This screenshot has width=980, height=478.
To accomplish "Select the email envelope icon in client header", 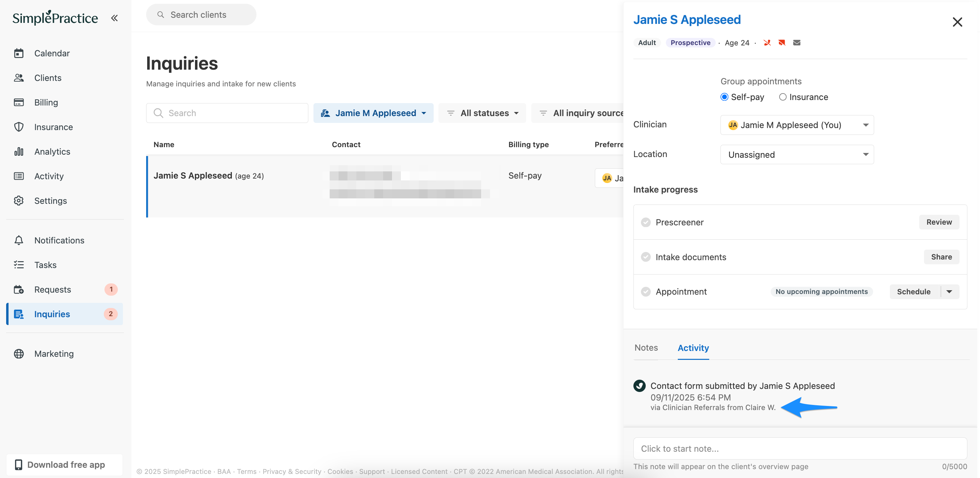I will (x=797, y=43).
